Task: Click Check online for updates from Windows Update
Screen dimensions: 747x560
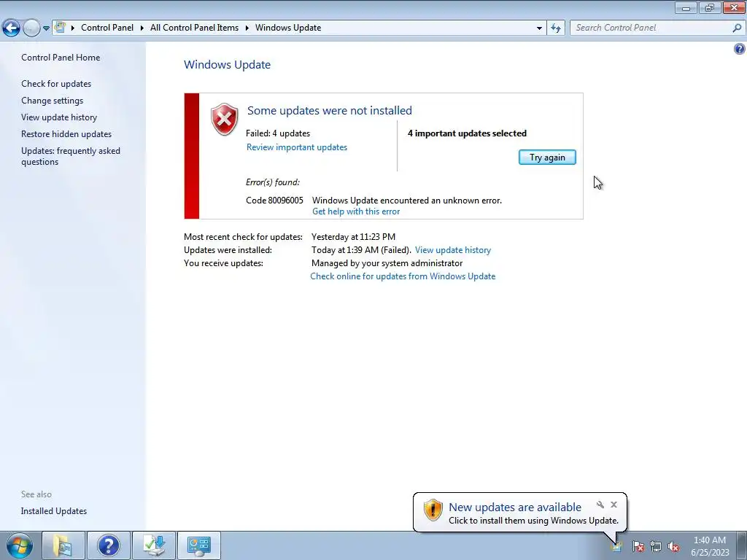Action: pos(403,276)
